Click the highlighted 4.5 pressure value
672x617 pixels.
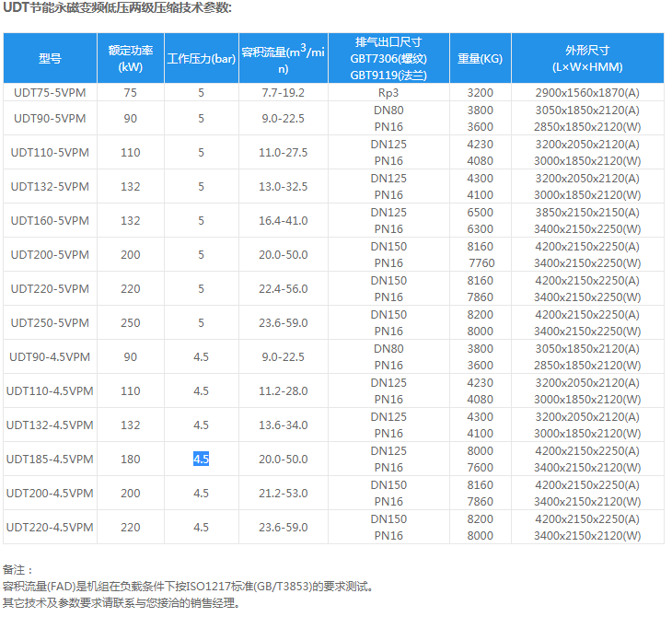201,459
